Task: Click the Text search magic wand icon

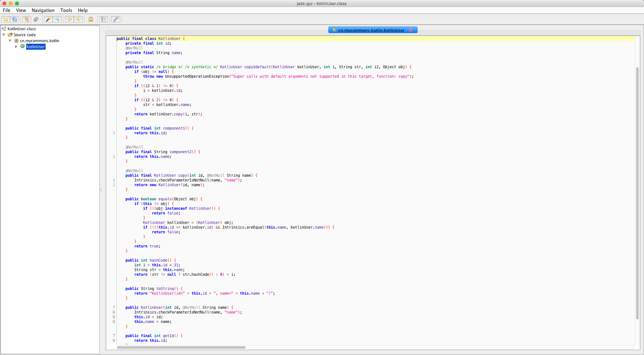Action: click(x=48, y=19)
